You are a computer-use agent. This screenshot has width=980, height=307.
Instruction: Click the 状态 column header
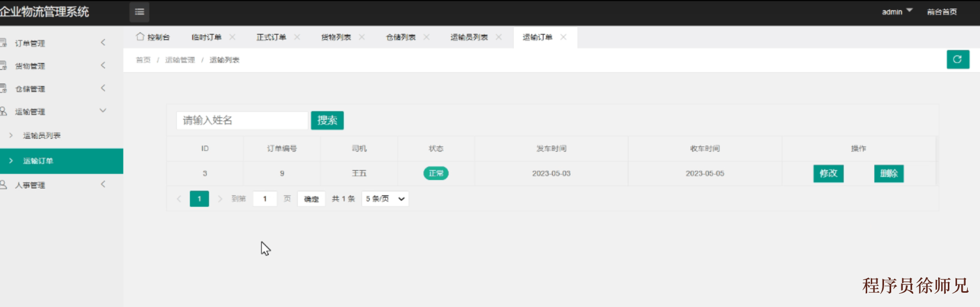coord(436,148)
